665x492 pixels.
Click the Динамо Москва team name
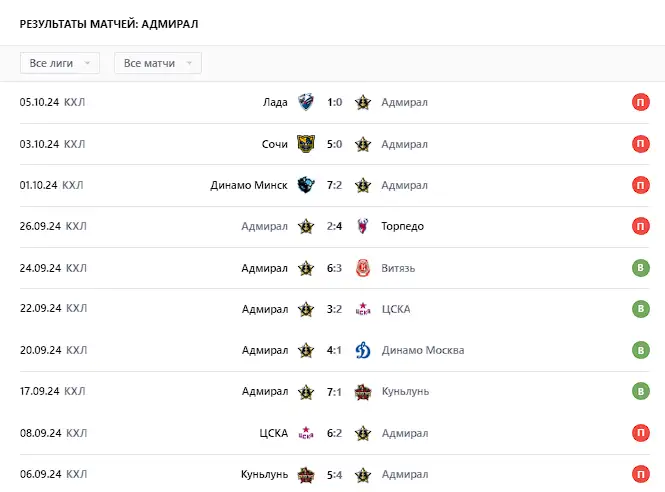pyautogui.click(x=423, y=350)
